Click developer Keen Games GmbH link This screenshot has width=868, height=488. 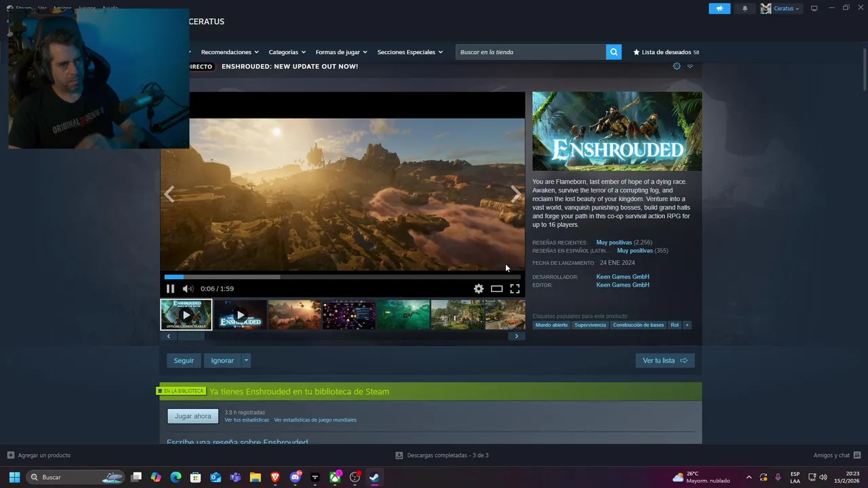tap(623, 277)
